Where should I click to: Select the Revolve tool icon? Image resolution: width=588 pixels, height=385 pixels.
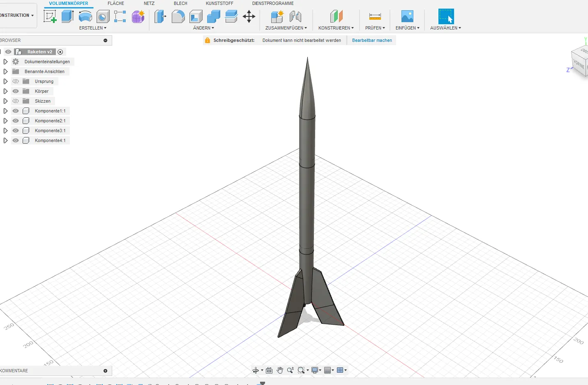[x=85, y=16]
